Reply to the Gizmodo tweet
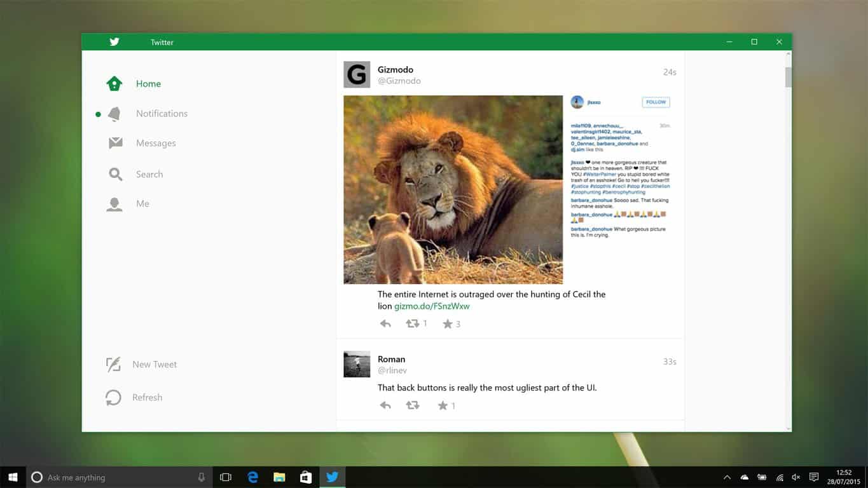 click(385, 324)
